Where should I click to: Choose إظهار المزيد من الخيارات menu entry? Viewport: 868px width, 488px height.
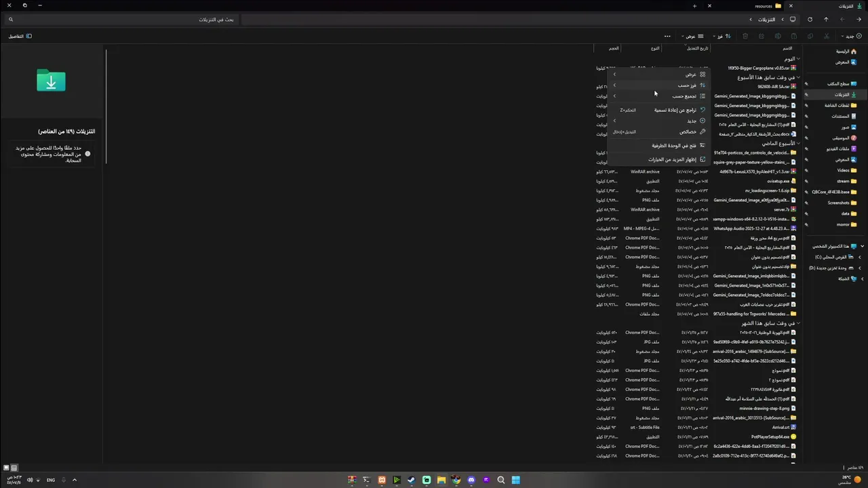pos(659,160)
